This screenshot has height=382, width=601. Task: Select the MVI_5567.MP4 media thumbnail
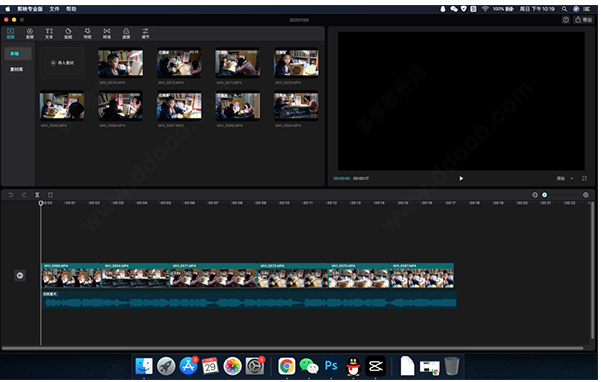pyautogui.click(x=179, y=106)
